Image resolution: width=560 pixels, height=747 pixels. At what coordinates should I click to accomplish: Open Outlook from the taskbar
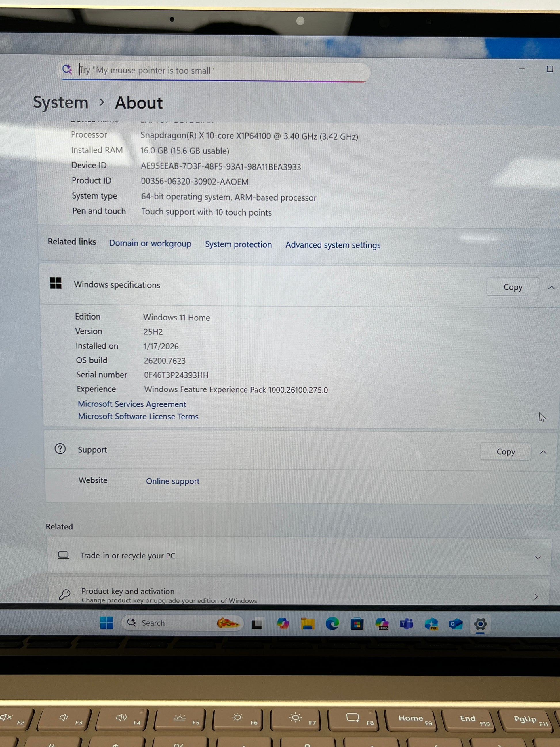456,624
